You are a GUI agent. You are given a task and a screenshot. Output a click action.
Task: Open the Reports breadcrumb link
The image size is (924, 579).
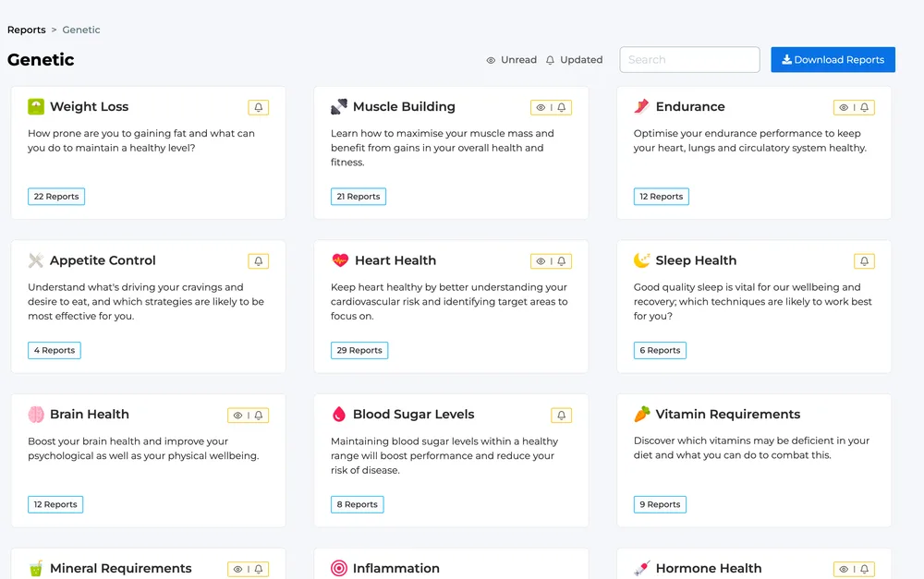click(27, 30)
